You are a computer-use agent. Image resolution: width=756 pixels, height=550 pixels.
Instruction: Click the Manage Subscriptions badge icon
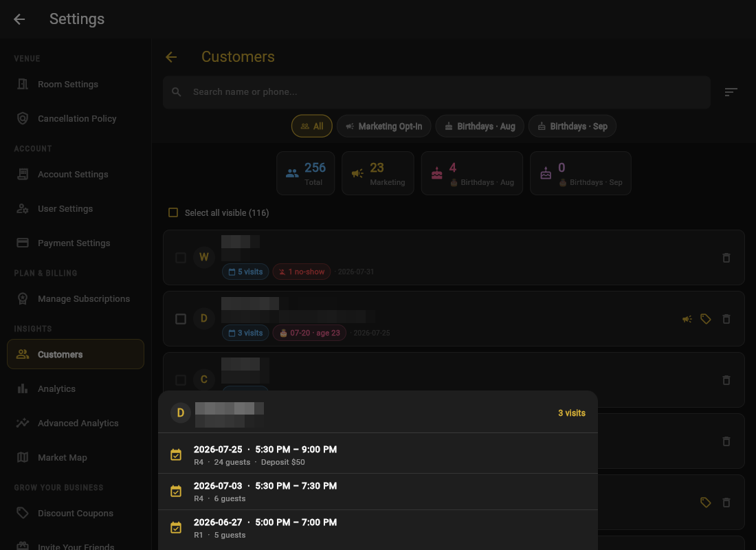(x=23, y=298)
